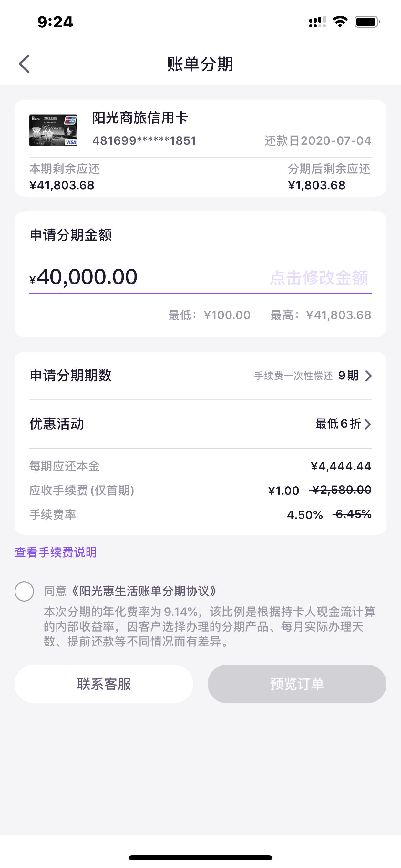
Task: Tap 点击修改金额 hint text
Action: (319, 278)
